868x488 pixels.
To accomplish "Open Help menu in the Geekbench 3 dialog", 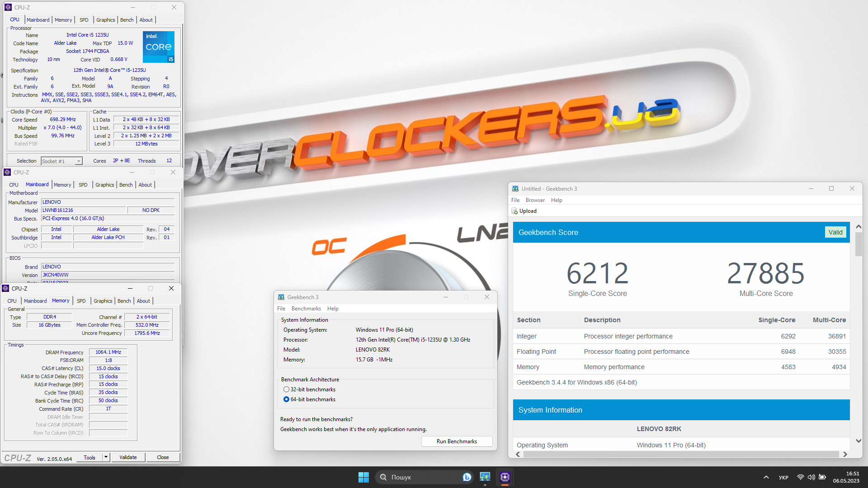I will [x=333, y=309].
